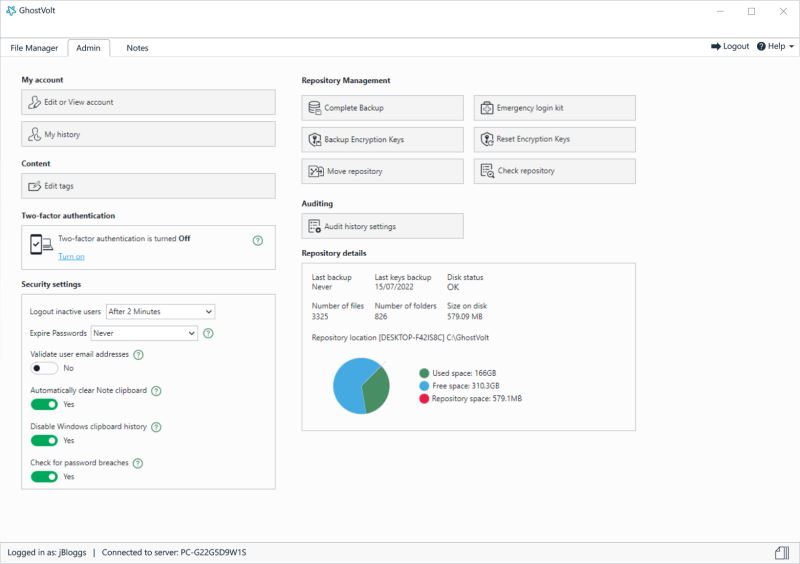The image size is (800, 564).
Task: Click the My history person icon
Action: (34, 134)
